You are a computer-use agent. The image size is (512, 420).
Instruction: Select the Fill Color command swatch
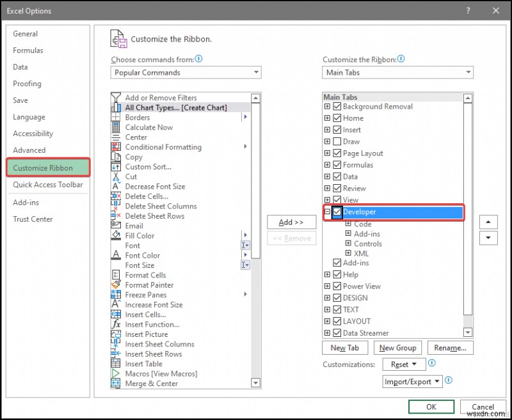pyautogui.click(x=118, y=236)
